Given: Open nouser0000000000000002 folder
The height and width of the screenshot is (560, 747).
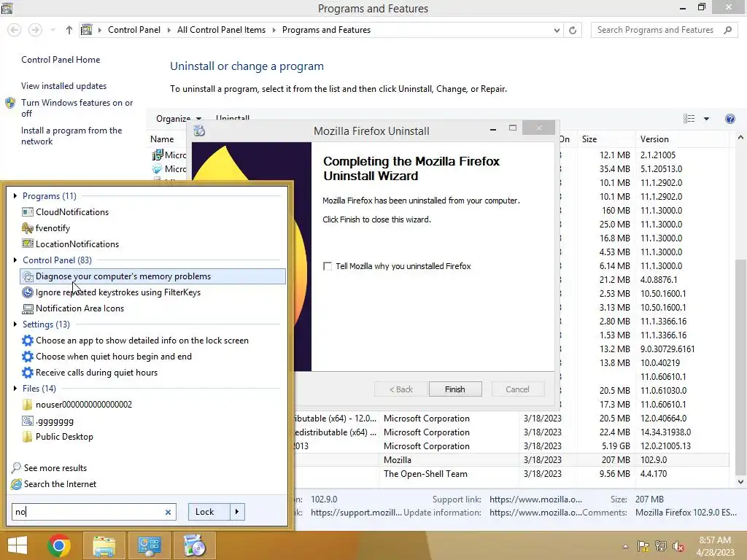Looking at the screenshot, I should click(x=152, y=404).
